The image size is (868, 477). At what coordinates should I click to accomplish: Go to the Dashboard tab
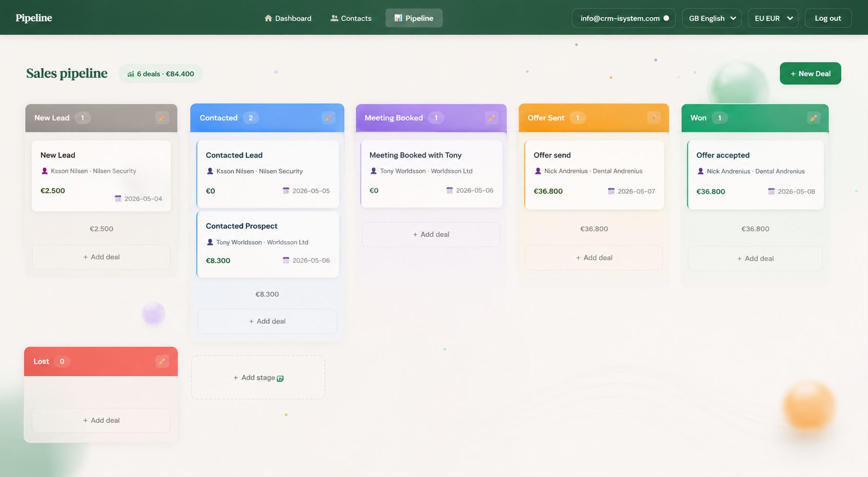coord(288,18)
